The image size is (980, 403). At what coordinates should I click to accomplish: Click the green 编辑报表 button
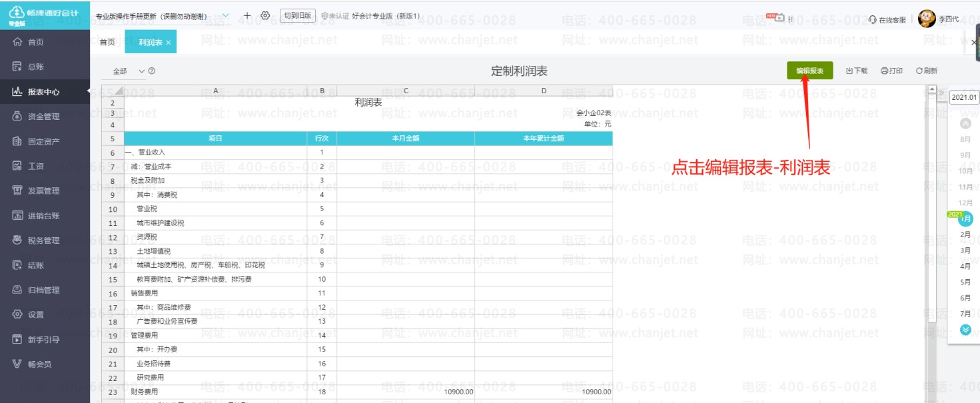click(809, 71)
